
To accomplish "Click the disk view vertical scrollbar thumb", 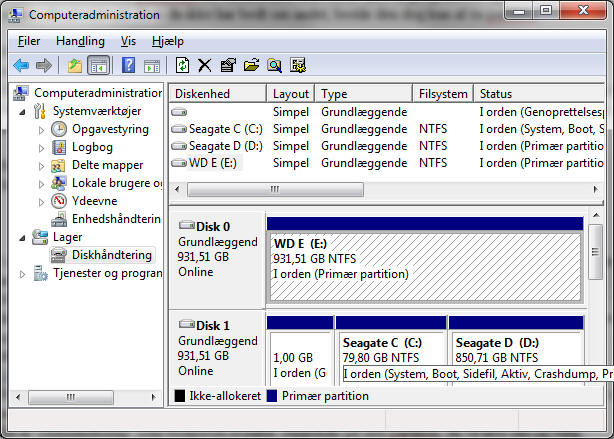I will pyautogui.click(x=596, y=252).
